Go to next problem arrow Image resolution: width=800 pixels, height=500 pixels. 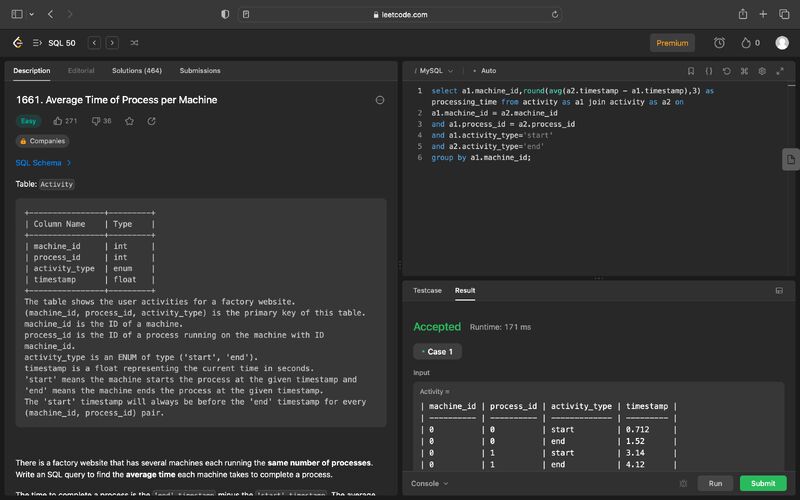112,43
